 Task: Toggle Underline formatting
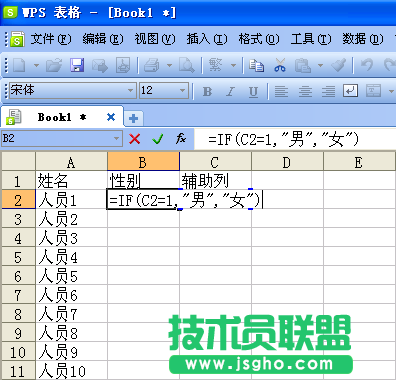coord(253,91)
